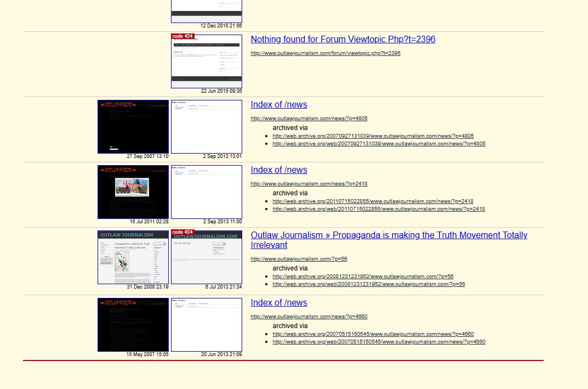Open the 22 Jun 2015 code 404 thumbnail
The height and width of the screenshot is (389, 588).
pos(207,61)
